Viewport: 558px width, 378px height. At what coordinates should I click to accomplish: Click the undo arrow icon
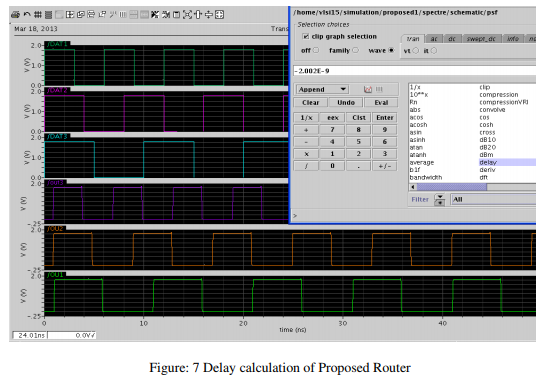pos(27,15)
